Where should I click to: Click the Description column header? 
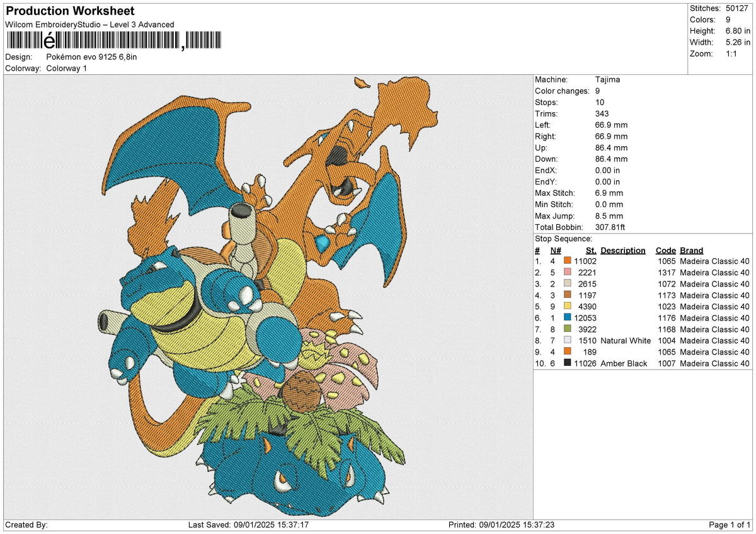[623, 251]
